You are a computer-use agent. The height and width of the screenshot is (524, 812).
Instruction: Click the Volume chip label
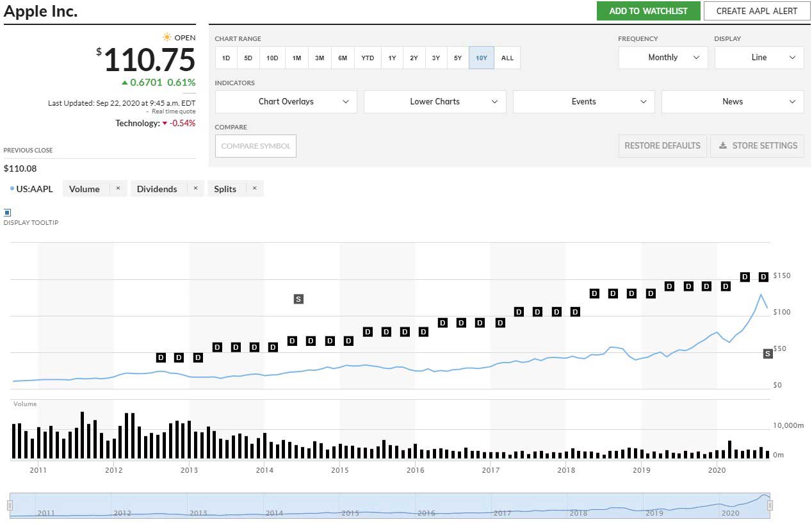[85, 189]
